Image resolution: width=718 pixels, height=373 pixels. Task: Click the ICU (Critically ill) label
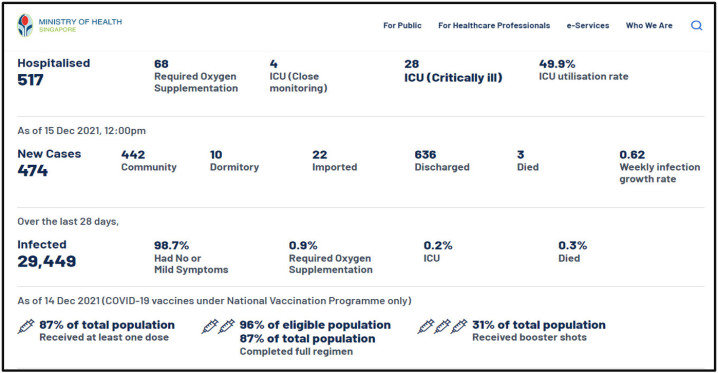point(453,78)
